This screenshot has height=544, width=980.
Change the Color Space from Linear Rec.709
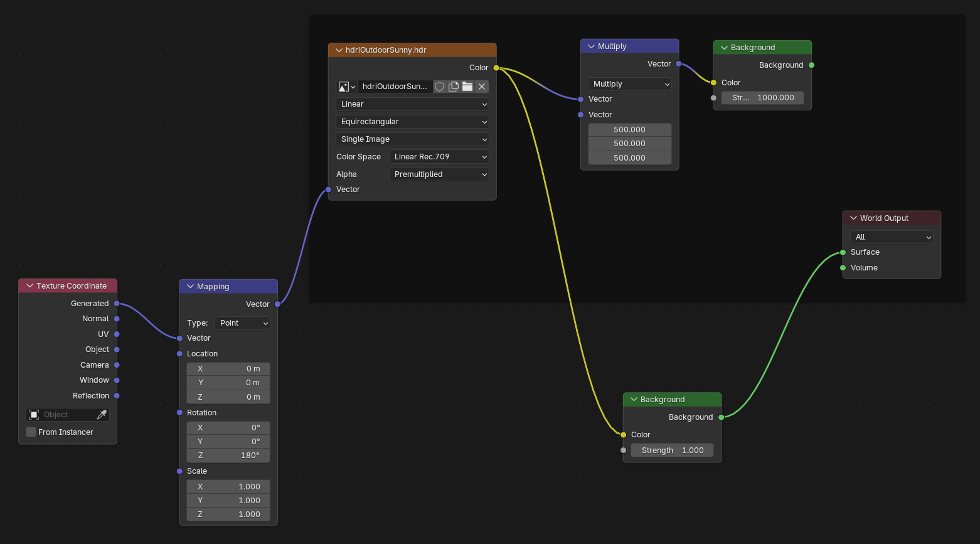[439, 156]
